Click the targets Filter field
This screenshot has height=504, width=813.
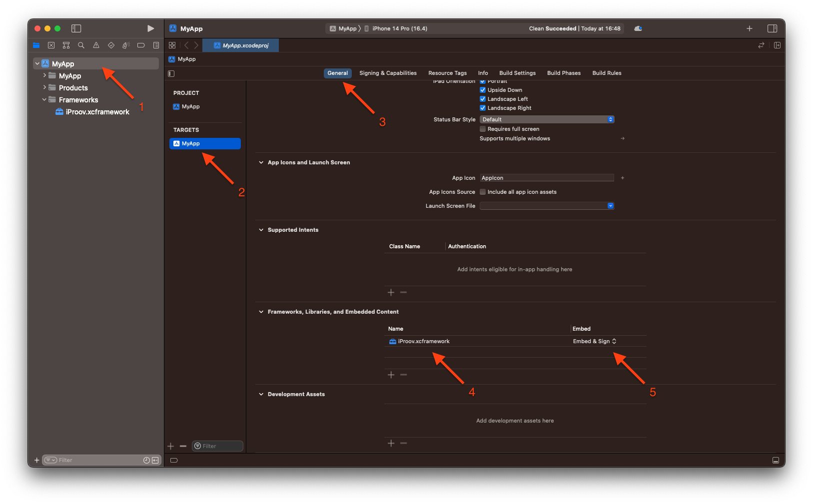218,446
